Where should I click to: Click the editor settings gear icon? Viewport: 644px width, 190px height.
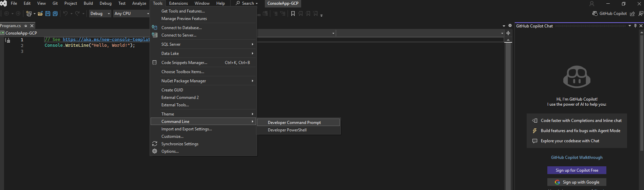(x=510, y=26)
